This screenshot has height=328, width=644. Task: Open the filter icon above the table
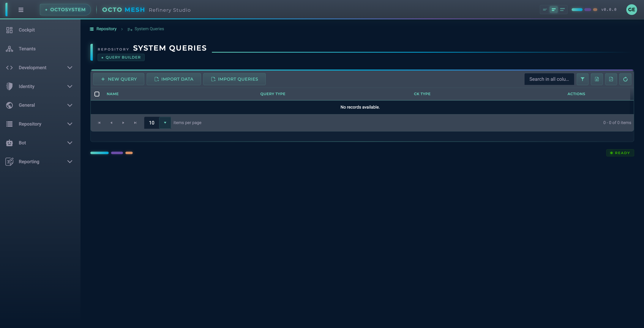583,79
